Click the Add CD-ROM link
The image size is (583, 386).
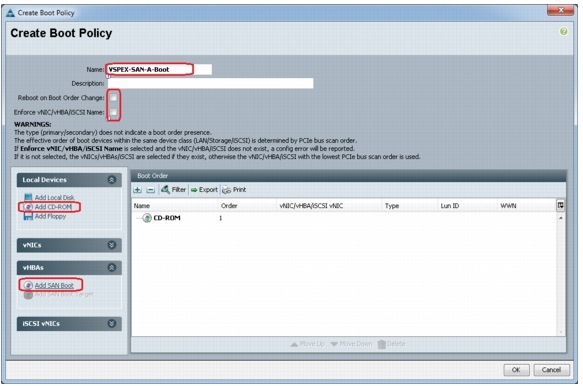(x=53, y=207)
